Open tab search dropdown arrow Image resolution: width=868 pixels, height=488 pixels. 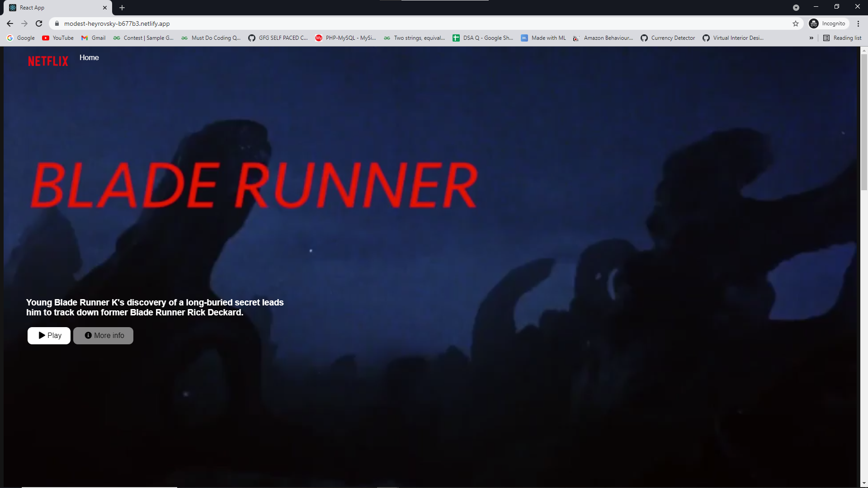(x=796, y=8)
